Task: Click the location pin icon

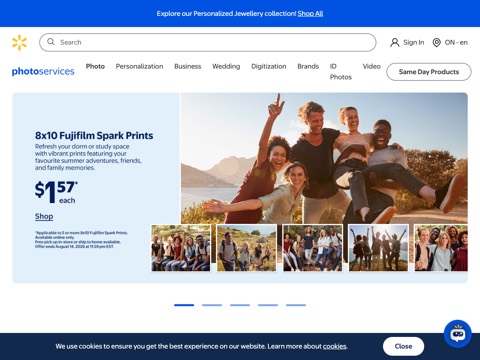Action: (436, 42)
